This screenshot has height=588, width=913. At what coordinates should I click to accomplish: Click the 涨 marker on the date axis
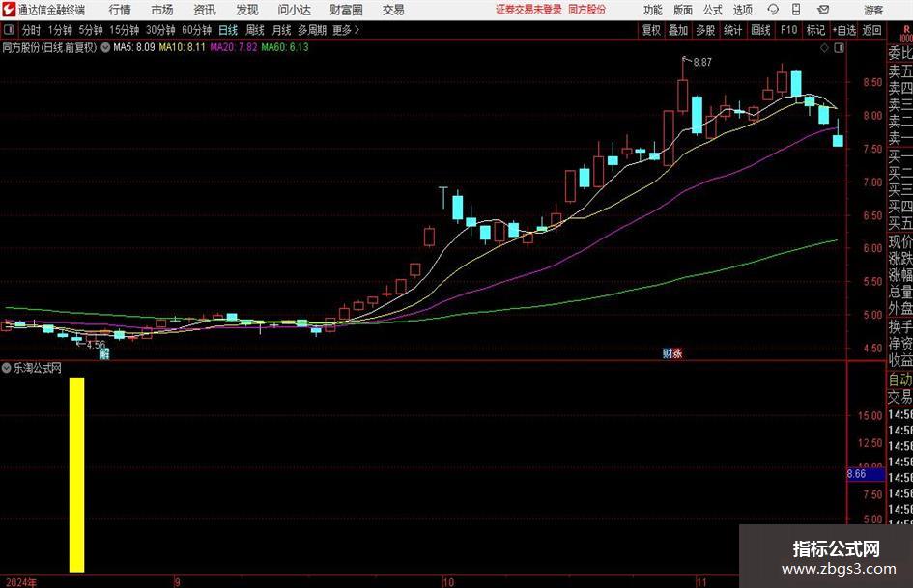(677, 353)
